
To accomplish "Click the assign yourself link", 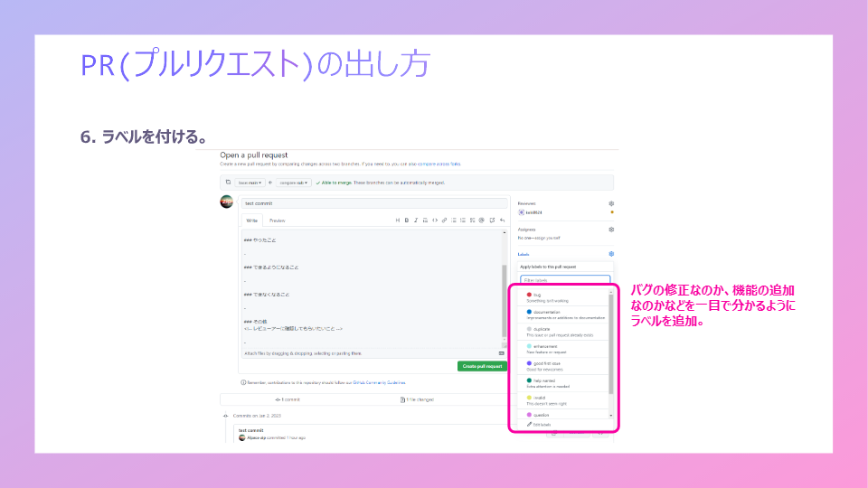I will (x=547, y=238).
